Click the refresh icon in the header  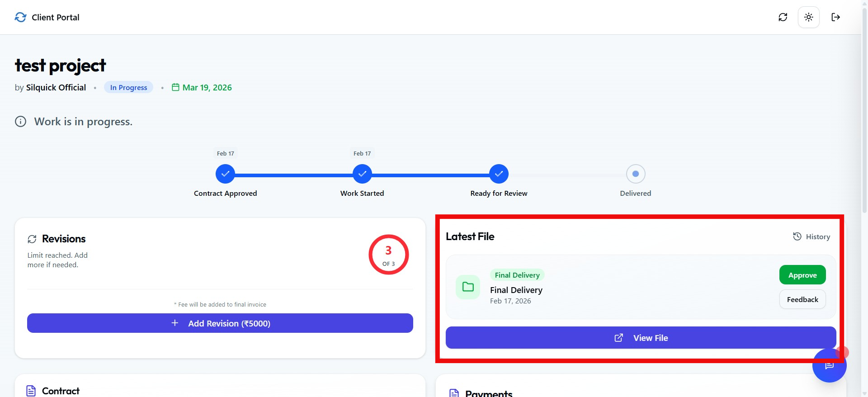click(783, 17)
